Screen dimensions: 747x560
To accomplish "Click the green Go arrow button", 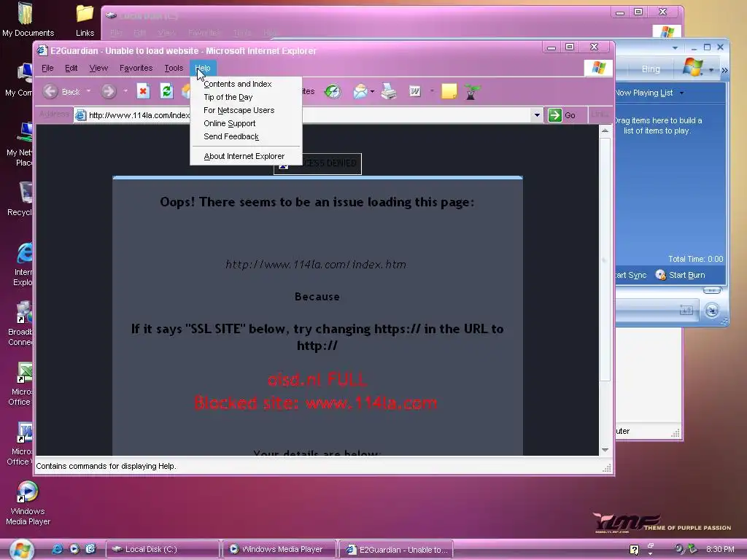I will tap(555, 115).
